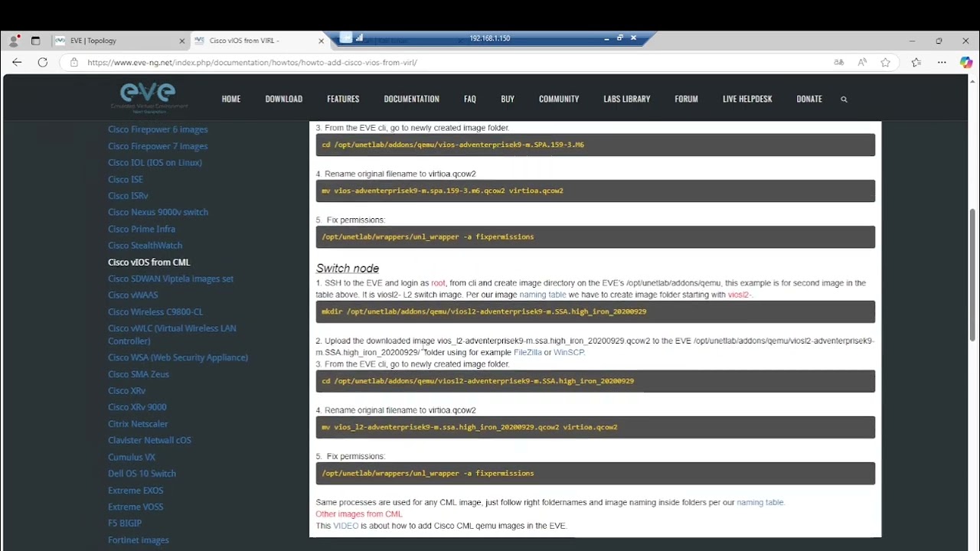The width and height of the screenshot is (980, 551).
Task: Open the Extreme VOSS sidebar link
Action: [136, 507]
